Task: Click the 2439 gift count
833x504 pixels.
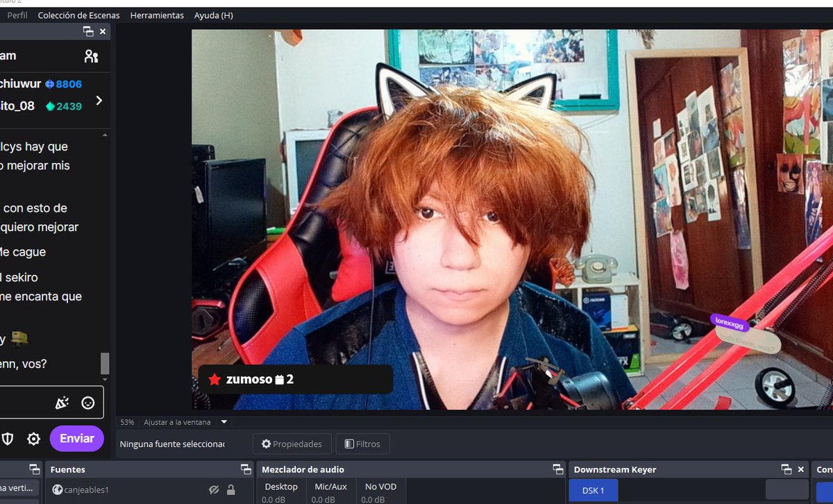Action: [x=63, y=106]
